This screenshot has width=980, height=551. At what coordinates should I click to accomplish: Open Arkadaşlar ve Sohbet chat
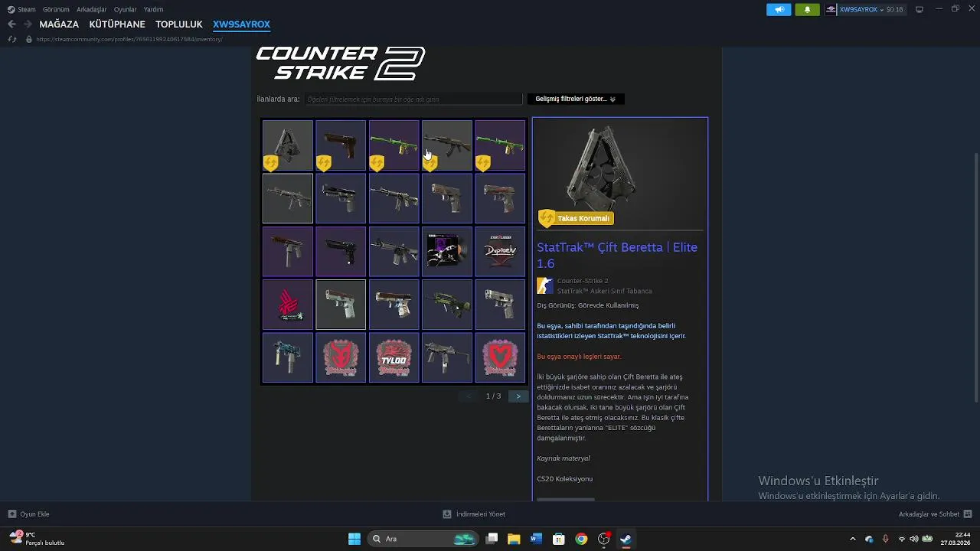(935, 514)
